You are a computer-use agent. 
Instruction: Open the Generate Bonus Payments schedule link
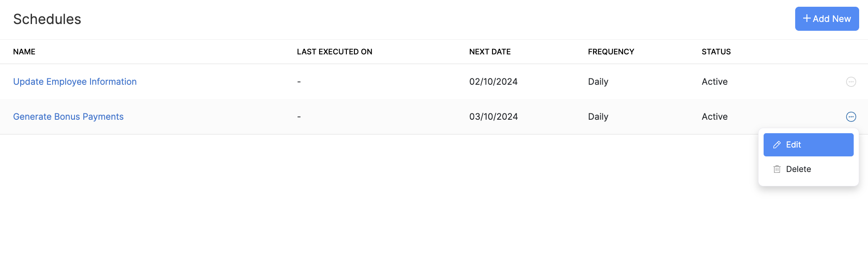click(68, 117)
